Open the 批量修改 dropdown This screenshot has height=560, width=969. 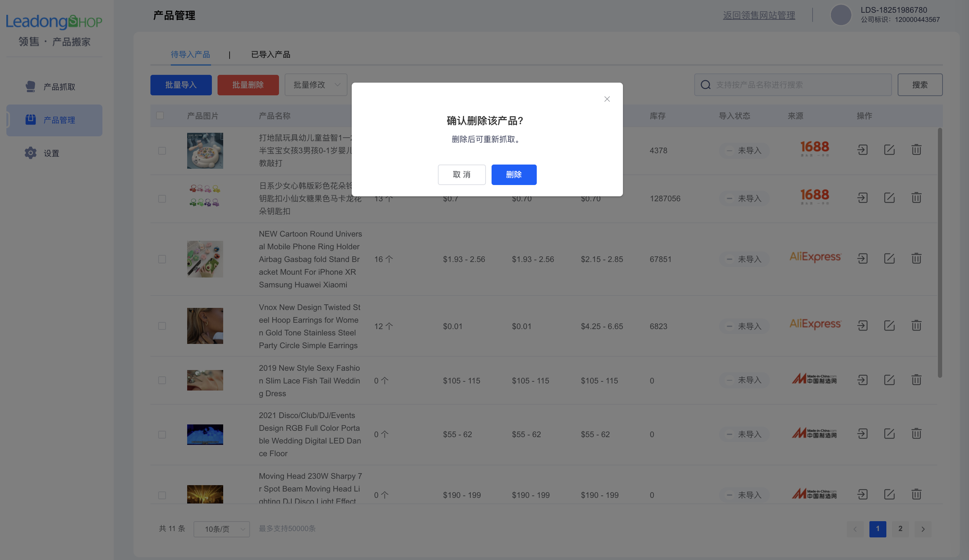pos(316,84)
